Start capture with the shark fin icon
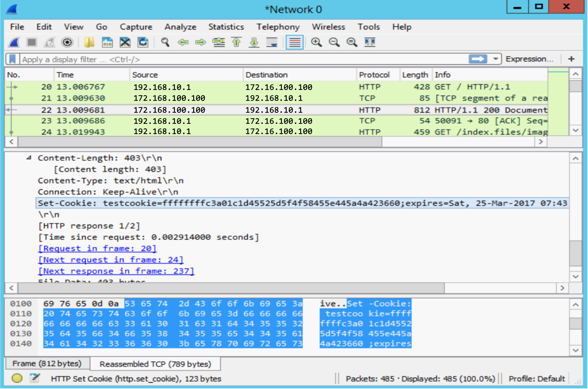This screenshot has height=389, width=588. [14, 42]
